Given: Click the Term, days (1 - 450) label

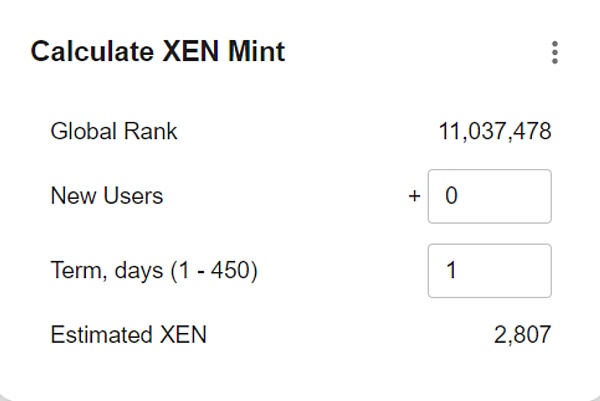Looking at the screenshot, I should tap(154, 270).
